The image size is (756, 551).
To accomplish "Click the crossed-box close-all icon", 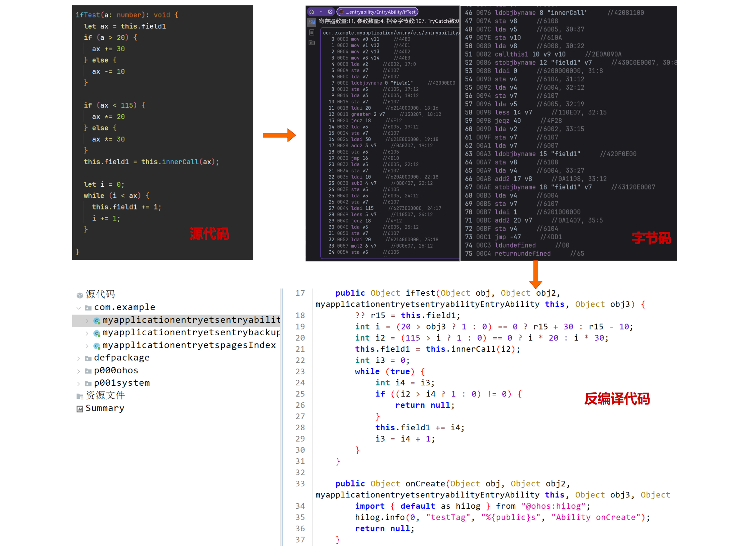I will pos(330,12).
